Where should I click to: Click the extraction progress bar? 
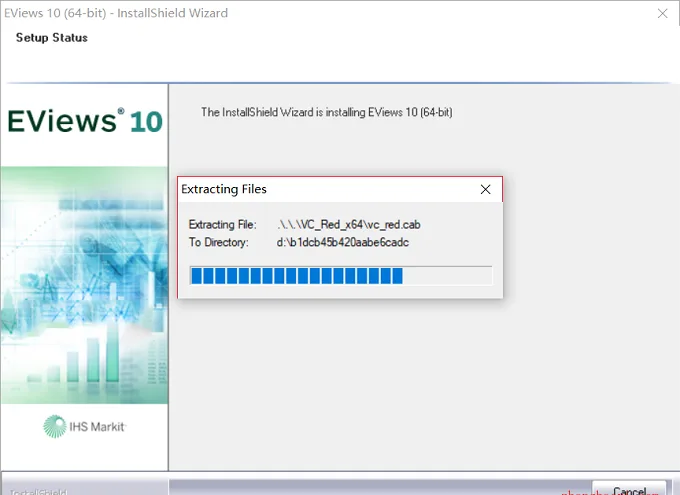pyautogui.click(x=341, y=275)
